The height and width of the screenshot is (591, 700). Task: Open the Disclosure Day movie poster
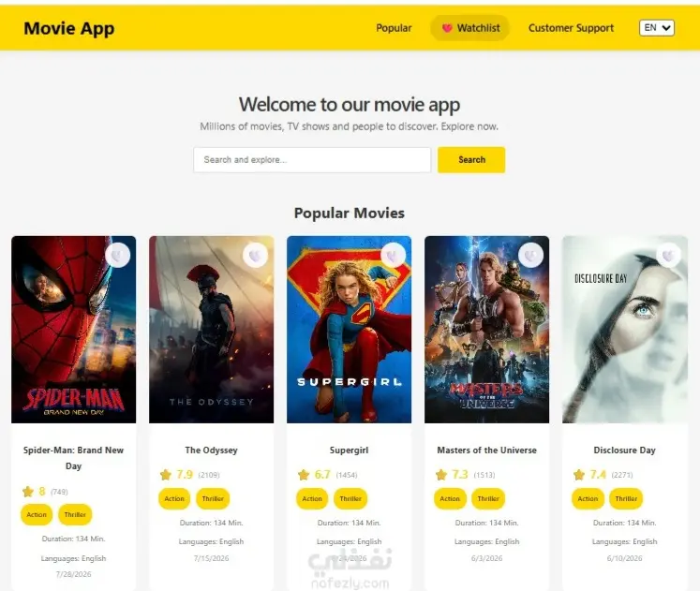click(x=624, y=329)
